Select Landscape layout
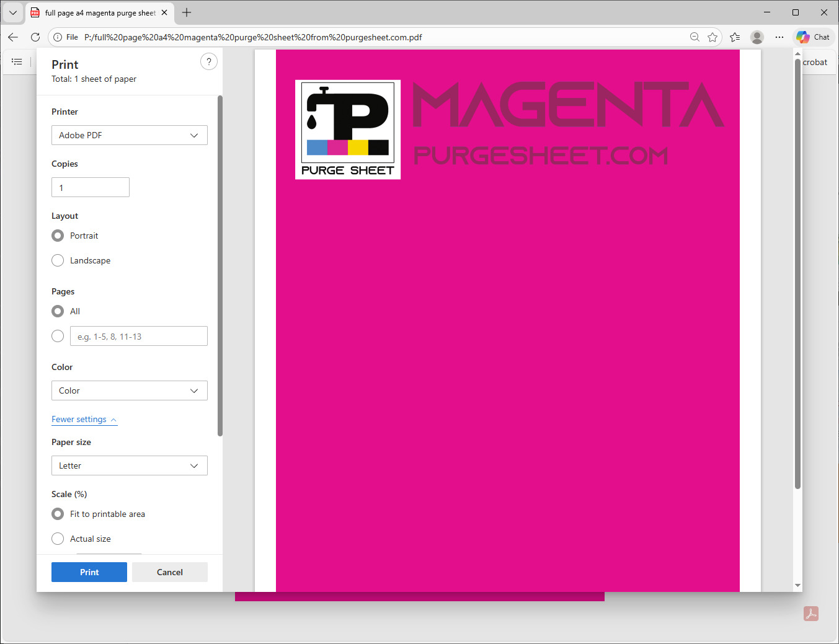This screenshot has width=839, height=644. (58, 260)
